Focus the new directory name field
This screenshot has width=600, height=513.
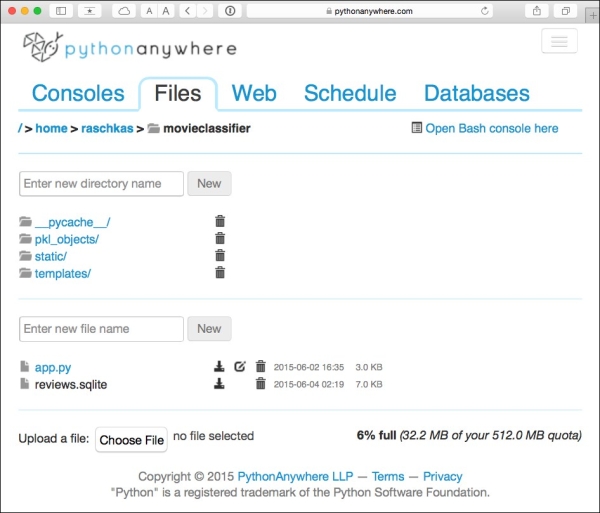(x=101, y=184)
